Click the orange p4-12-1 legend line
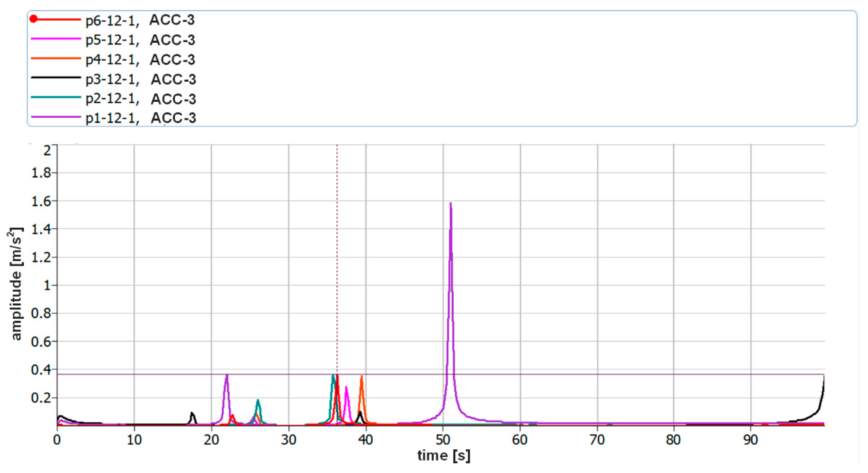 tap(56, 59)
